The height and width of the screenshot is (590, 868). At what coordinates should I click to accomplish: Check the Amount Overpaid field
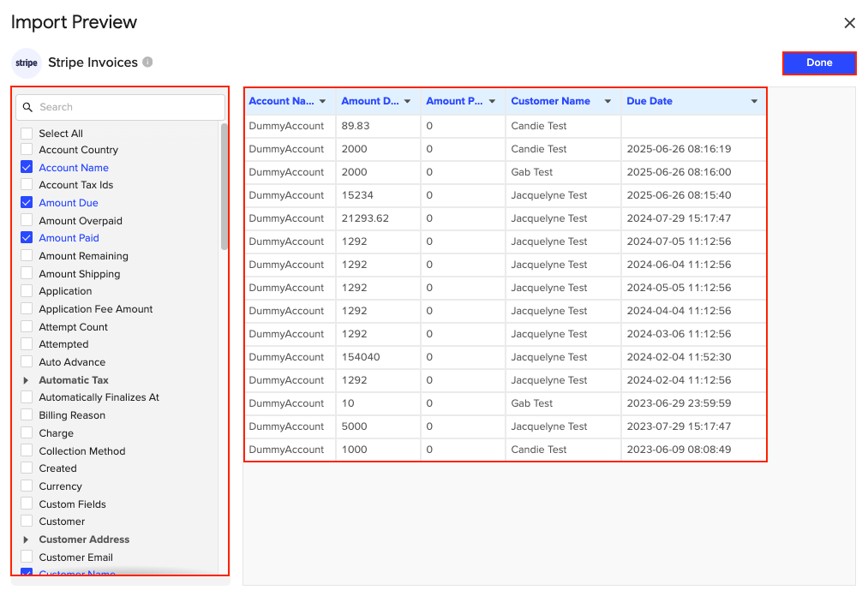coord(26,220)
